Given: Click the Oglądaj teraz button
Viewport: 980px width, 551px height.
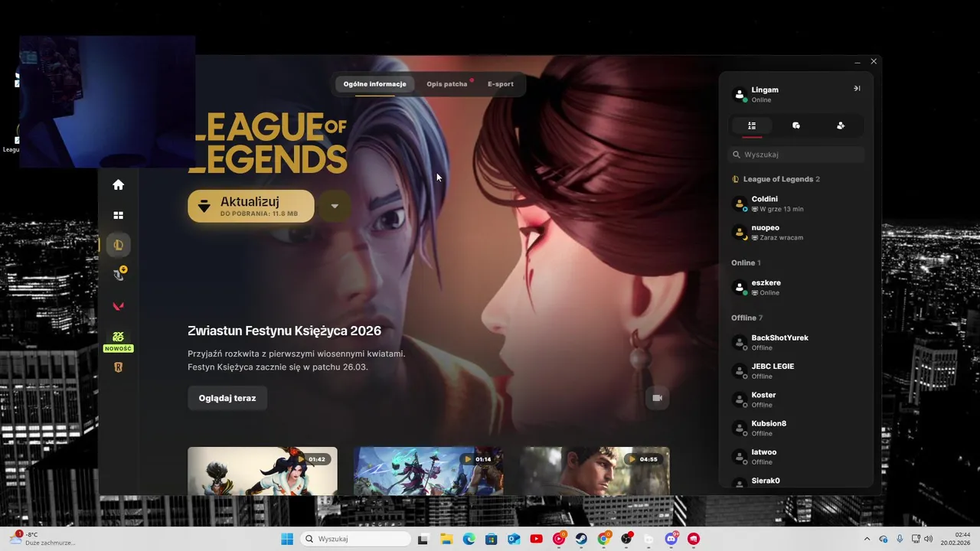Looking at the screenshot, I should (x=227, y=398).
